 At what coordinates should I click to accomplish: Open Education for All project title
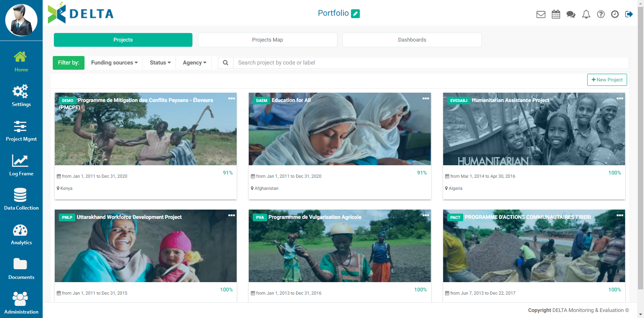[x=291, y=100]
